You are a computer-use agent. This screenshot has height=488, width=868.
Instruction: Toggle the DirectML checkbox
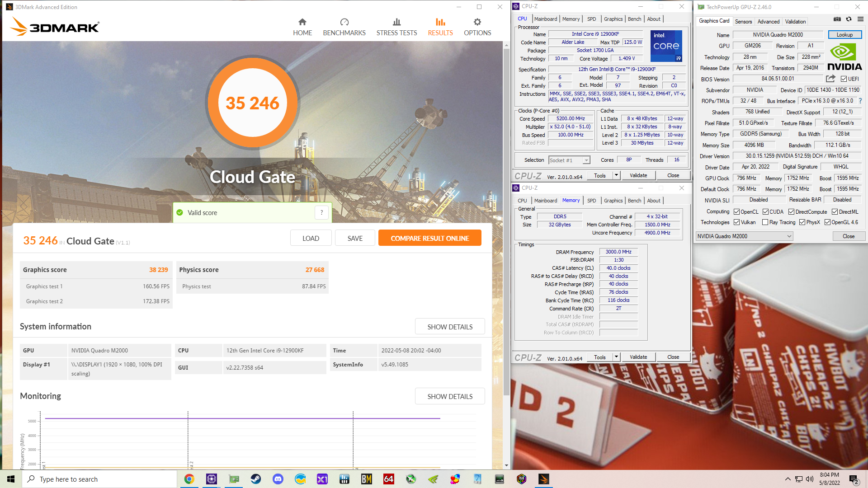click(x=835, y=212)
